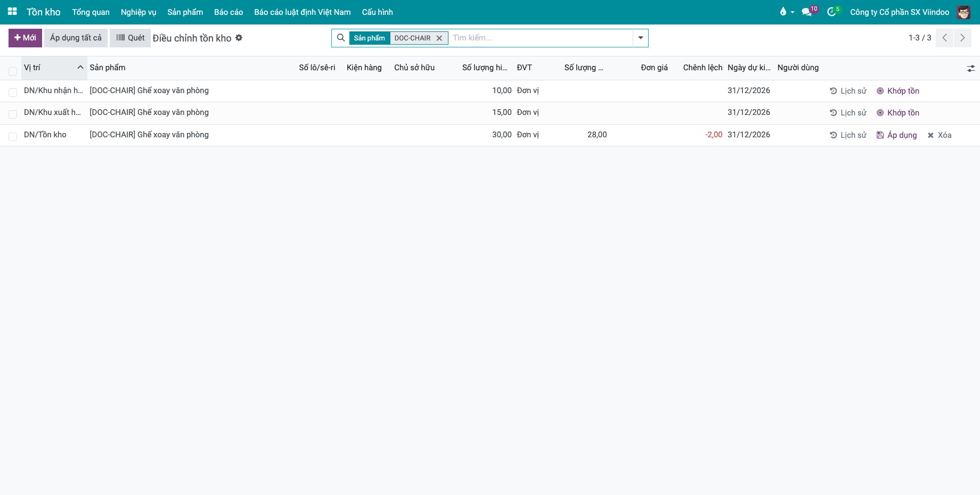Open the Nghiệp vụ menu

[138, 12]
